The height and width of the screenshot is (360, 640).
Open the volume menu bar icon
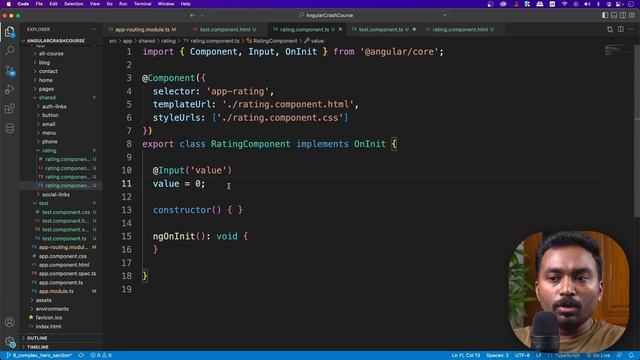tap(587, 4)
